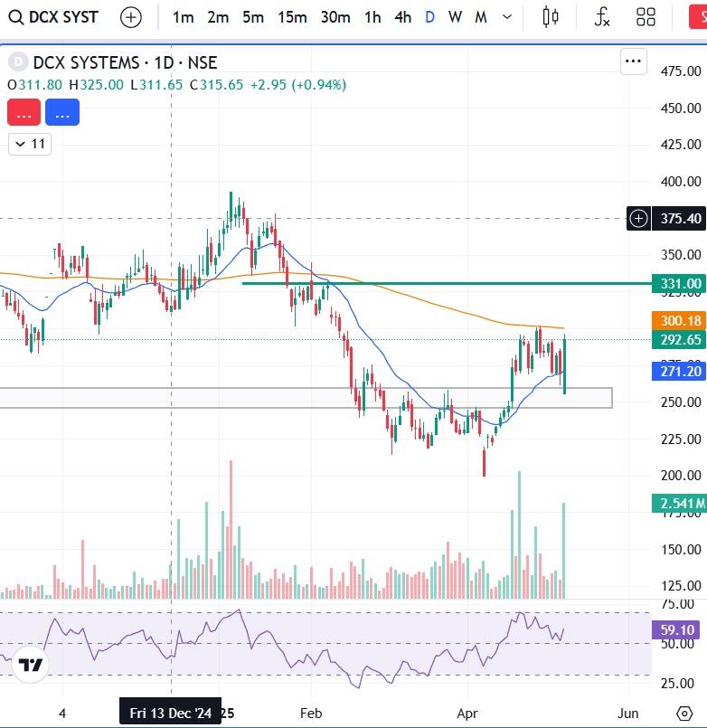Switch to weekly W timeframe
Image resolution: width=707 pixels, height=728 pixels.
click(x=455, y=18)
